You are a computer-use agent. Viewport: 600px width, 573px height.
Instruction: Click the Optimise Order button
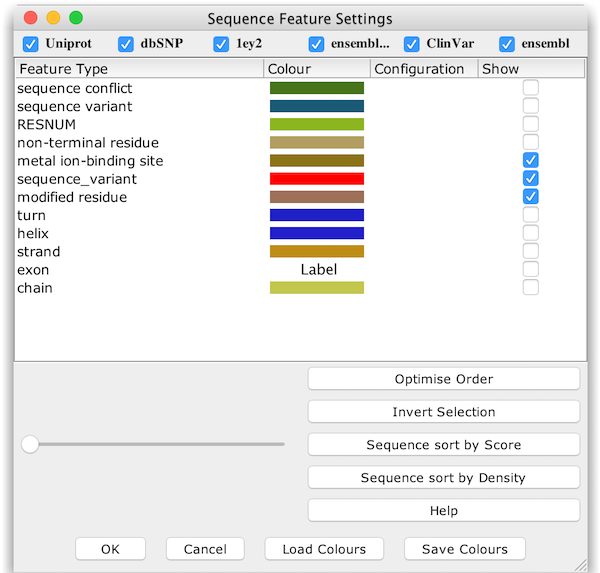point(443,379)
